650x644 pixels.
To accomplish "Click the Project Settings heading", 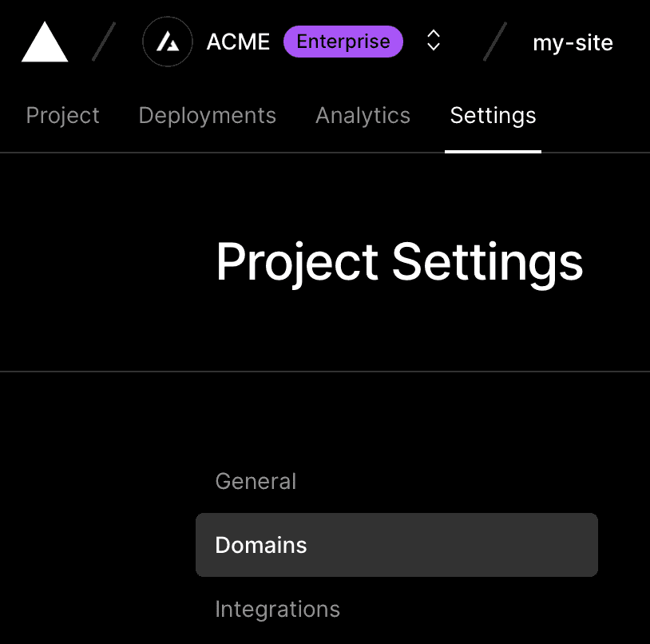I will (x=399, y=262).
